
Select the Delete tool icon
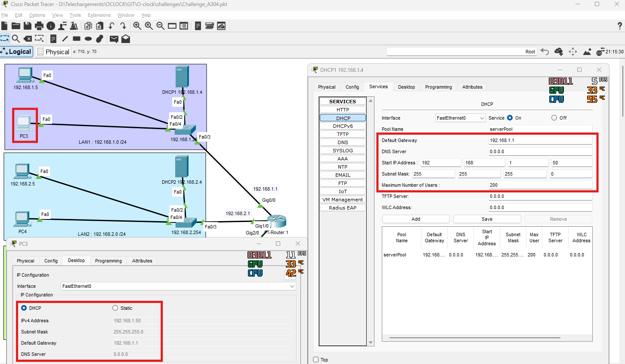(28, 39)
